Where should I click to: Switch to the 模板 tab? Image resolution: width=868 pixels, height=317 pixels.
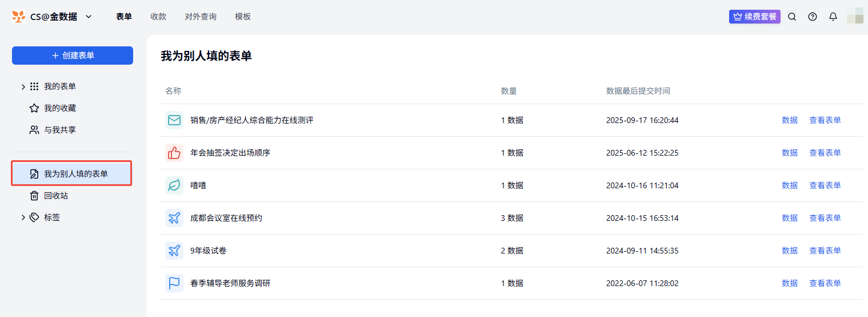[243, 17]
